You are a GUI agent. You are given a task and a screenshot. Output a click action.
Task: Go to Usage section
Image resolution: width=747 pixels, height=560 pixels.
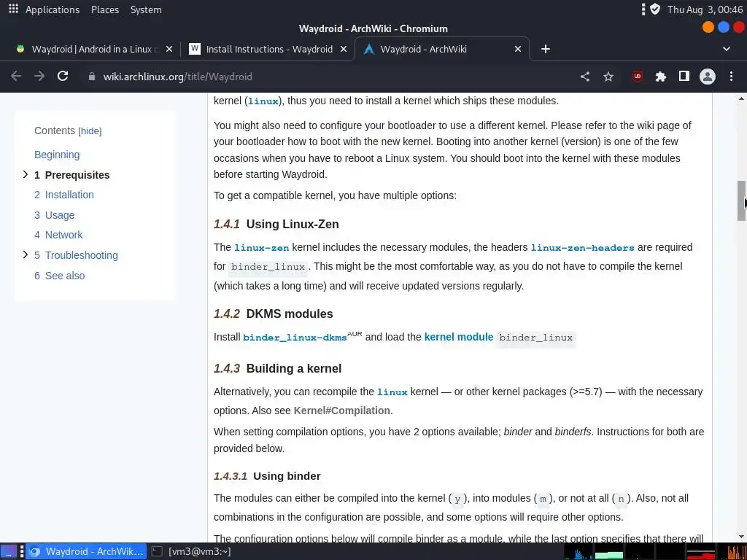coord(54,215)
